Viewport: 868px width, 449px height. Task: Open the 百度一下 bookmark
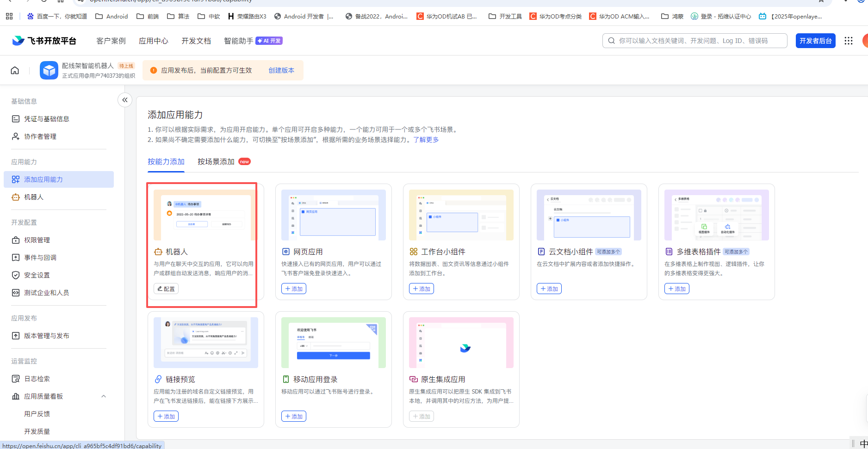click(57, 16)
